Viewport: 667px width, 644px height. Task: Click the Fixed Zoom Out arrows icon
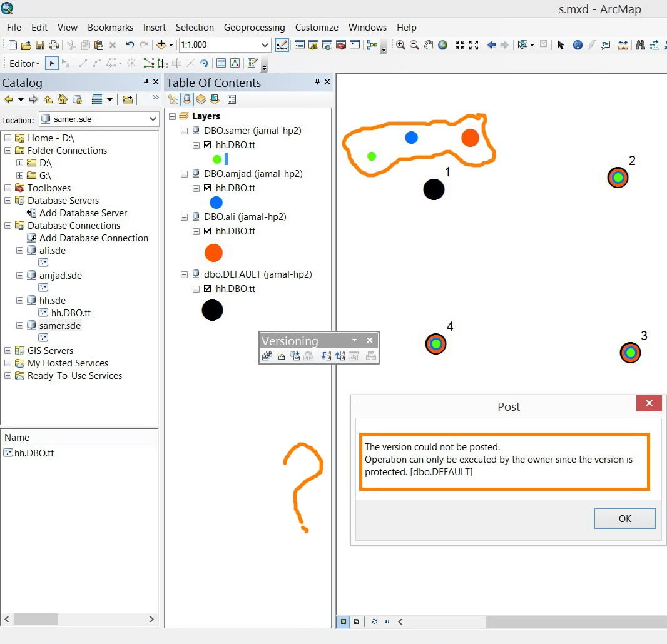(x=474, y=44)
